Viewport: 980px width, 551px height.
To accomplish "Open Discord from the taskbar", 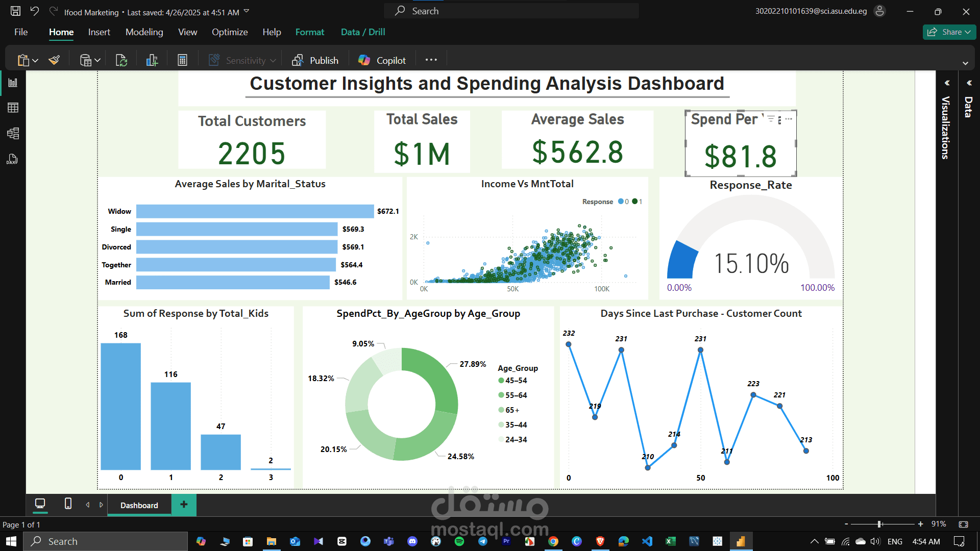I will [x=412, y=541].
